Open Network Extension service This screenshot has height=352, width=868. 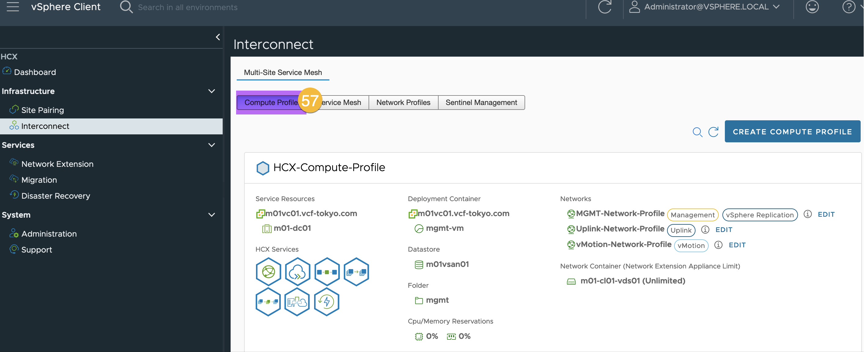tap(57, 164)
